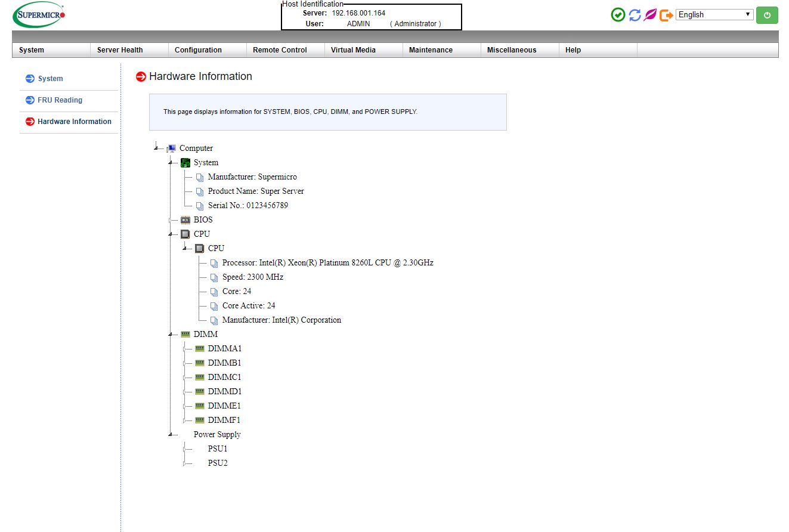Click the document icon beside Core: 24
This screenshot has height=532, width=789.
pyautogui.click(x=214, y=292)
